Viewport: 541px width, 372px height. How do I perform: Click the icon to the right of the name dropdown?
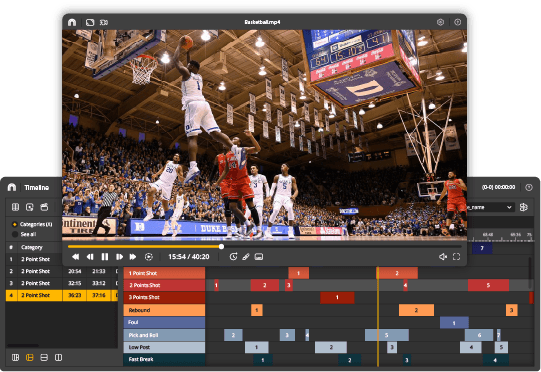524,207
